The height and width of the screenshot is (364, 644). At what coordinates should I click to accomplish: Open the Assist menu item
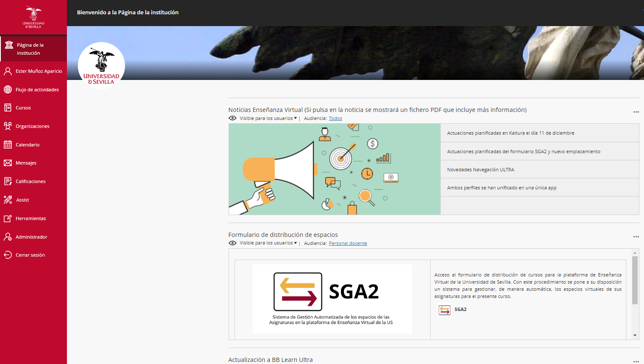[33, 200]
